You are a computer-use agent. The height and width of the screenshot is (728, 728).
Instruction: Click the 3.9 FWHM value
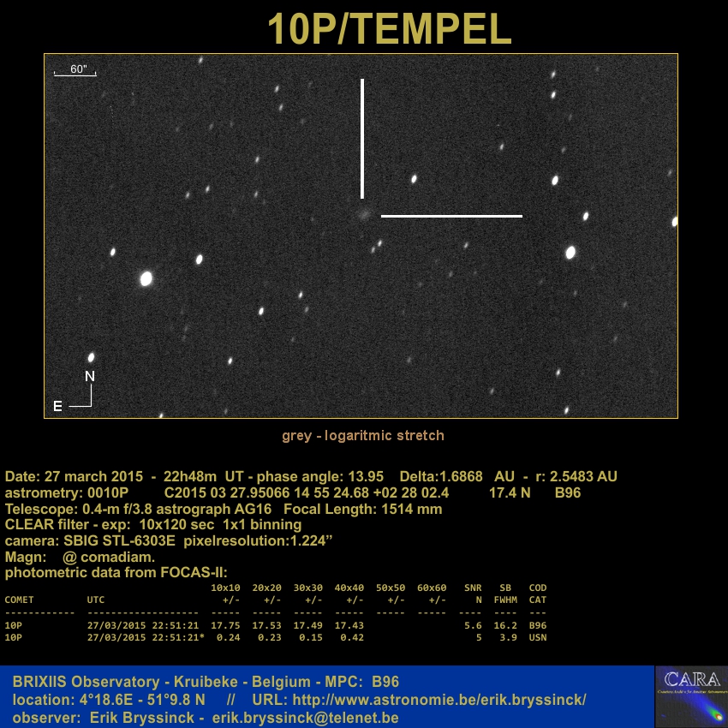509,637
